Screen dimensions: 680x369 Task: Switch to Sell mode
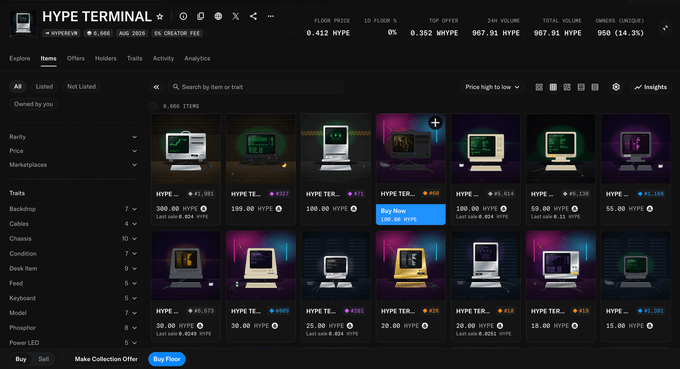43,359
